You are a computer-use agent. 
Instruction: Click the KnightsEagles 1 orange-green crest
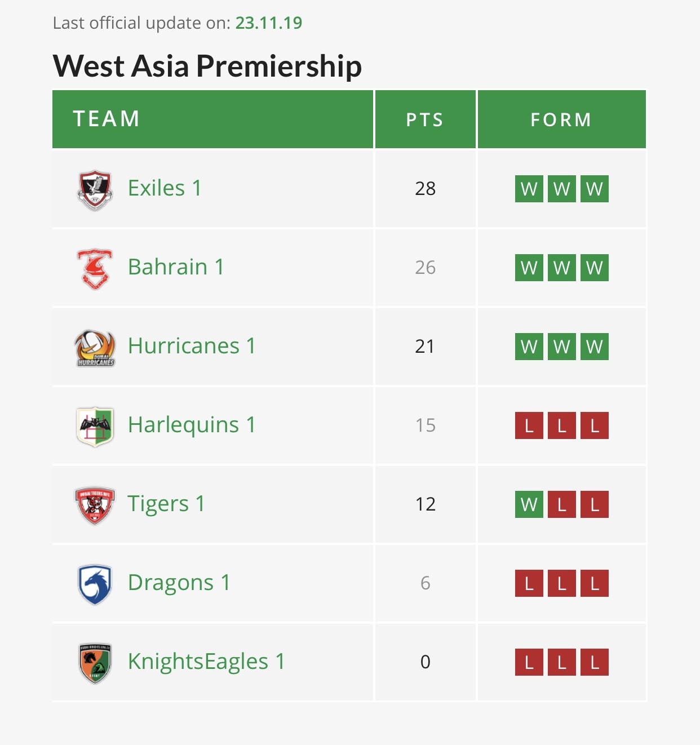[95, 663]
